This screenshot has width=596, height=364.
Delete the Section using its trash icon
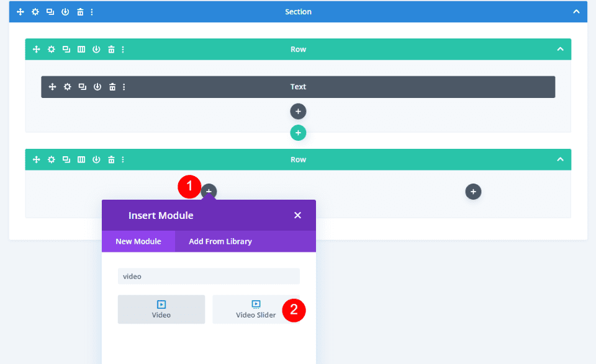pyautogui.click(x=80, y=11)
